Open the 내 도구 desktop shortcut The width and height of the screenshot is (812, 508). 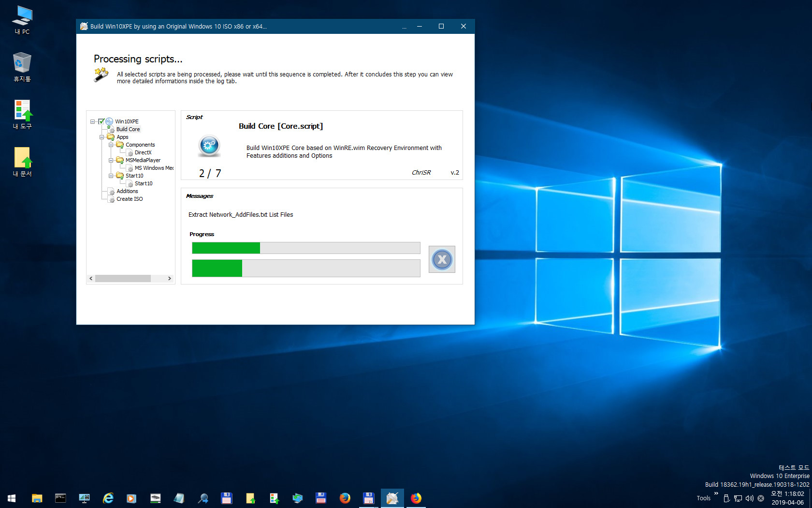[x=22, y=115]
